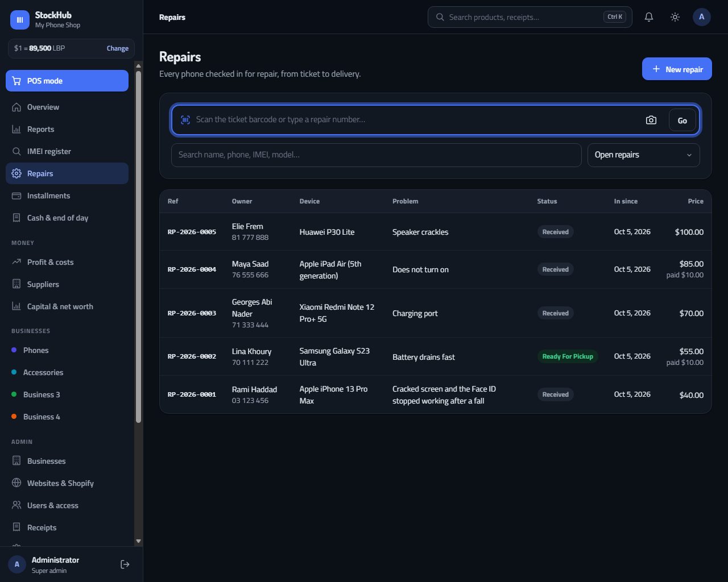Open the user avatar in top bar
The image size is (728, 582).
pos(702,17)
